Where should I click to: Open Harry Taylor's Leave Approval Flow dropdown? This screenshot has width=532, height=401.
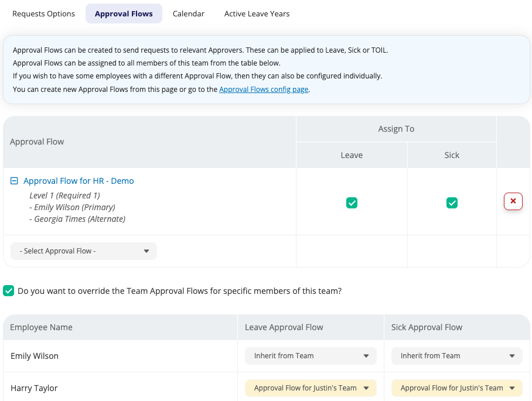[x=311, y=388]
